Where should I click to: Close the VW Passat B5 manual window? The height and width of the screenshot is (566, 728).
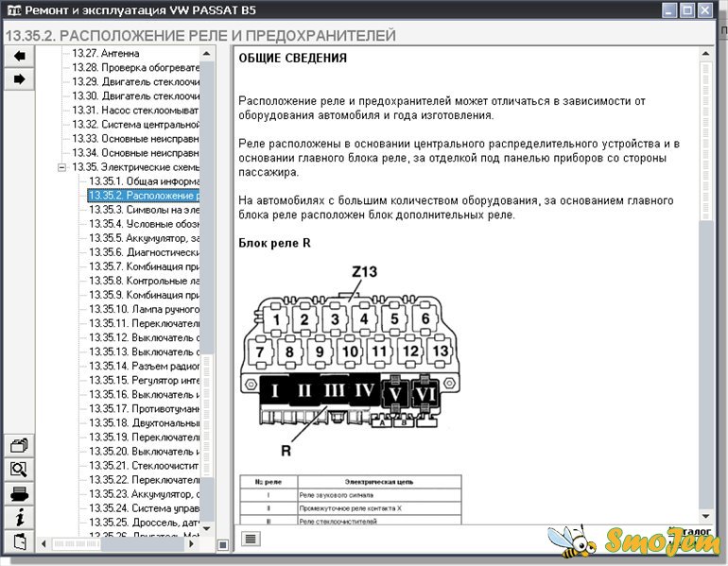coord(704,10)
